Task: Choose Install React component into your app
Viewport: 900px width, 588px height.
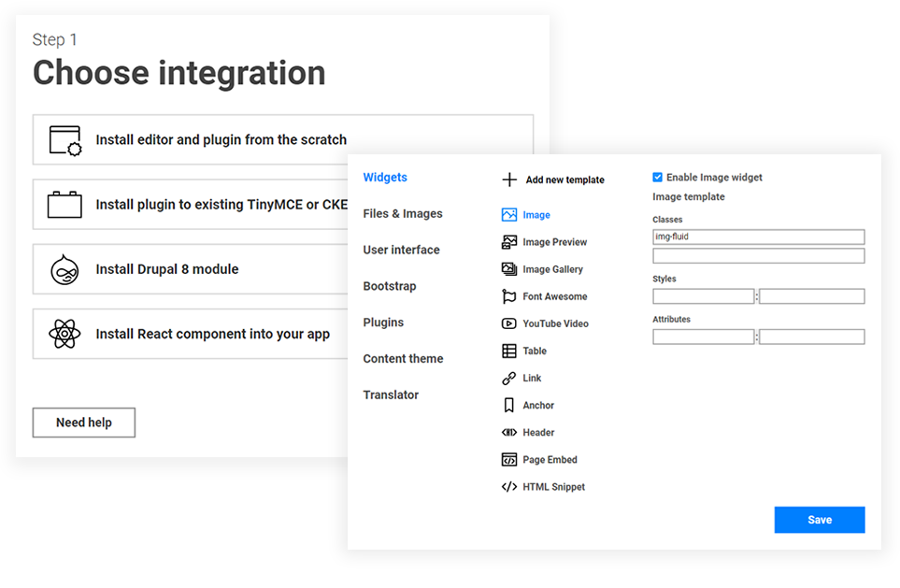Action: click(191, 334)
